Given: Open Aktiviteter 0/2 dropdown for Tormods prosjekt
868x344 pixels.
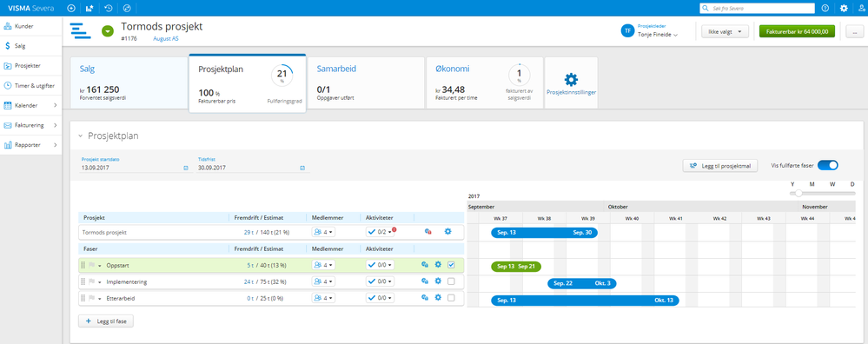Looking at the screenshot, I should tap(381, 232).
